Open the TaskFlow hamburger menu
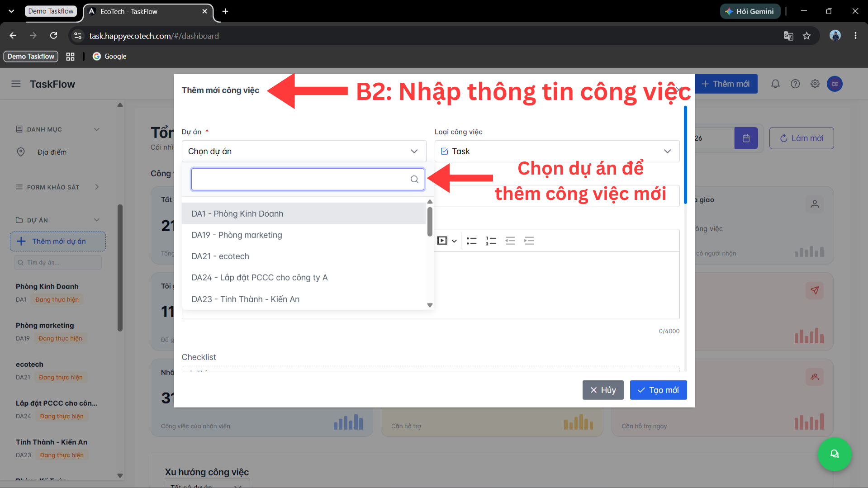This screenshot has width=868, height=488. [x=16, y=84]
